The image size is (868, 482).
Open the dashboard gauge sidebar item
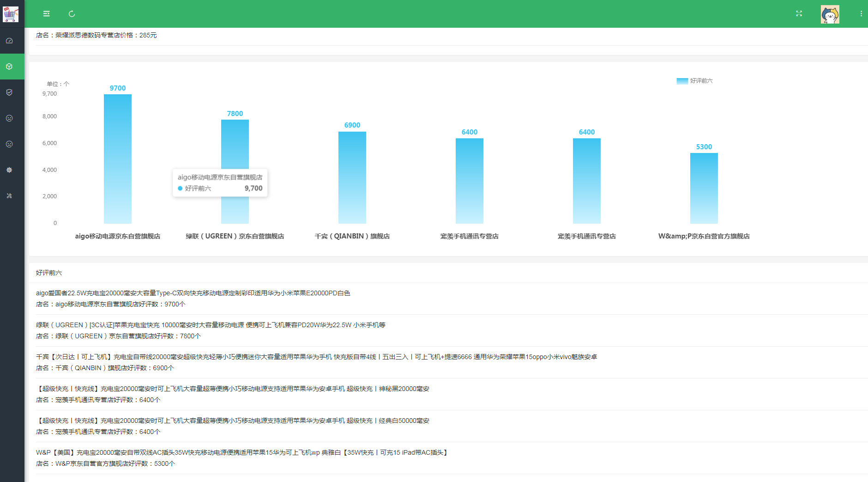pos(9,41)
